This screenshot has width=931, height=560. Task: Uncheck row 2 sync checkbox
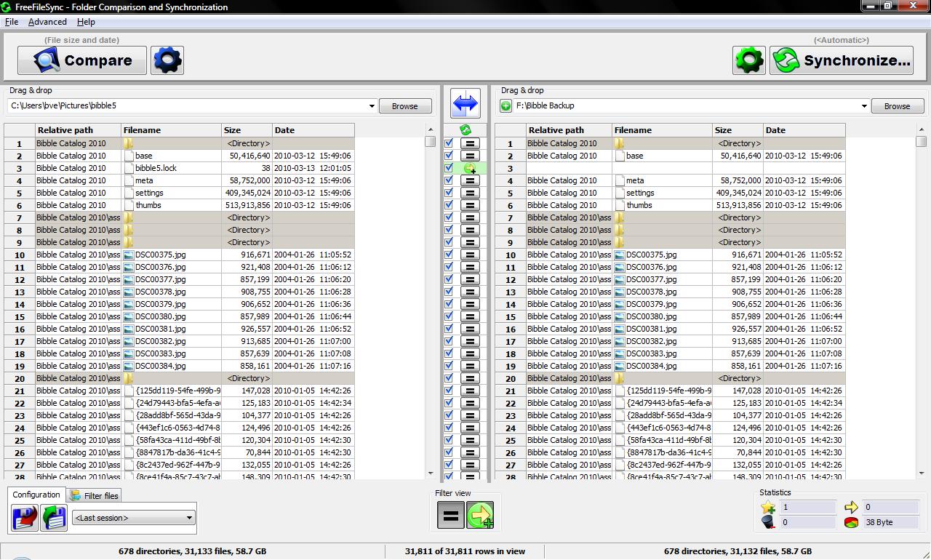[x=449, y=156]
